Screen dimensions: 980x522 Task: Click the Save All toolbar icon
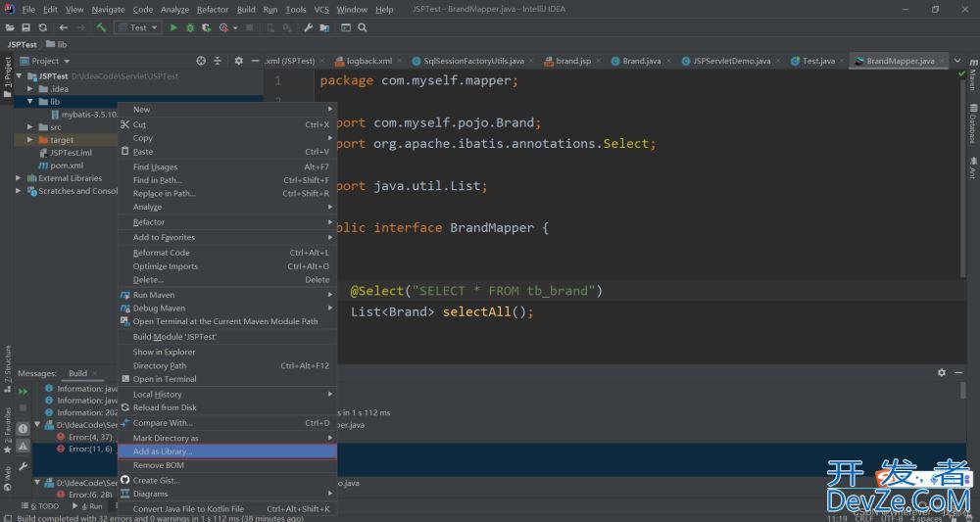tap(26, 27)
